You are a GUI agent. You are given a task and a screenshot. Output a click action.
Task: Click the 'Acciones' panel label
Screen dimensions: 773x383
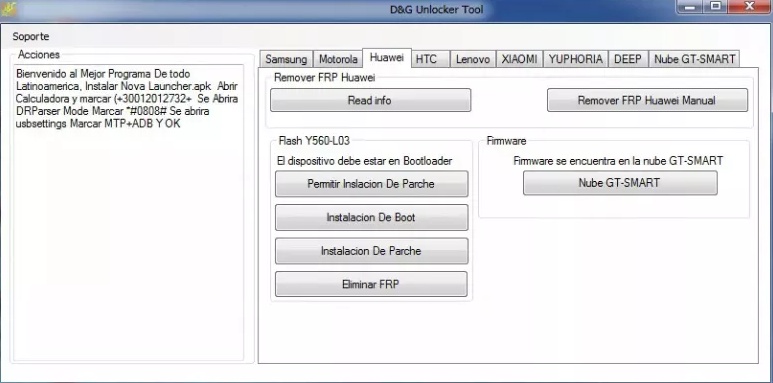point(39,55)
